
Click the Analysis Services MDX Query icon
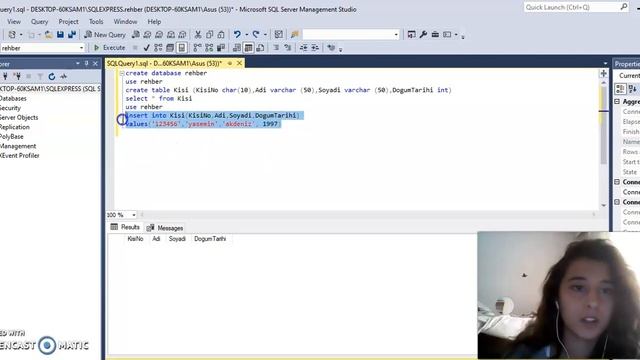click(x=147, y=35)
